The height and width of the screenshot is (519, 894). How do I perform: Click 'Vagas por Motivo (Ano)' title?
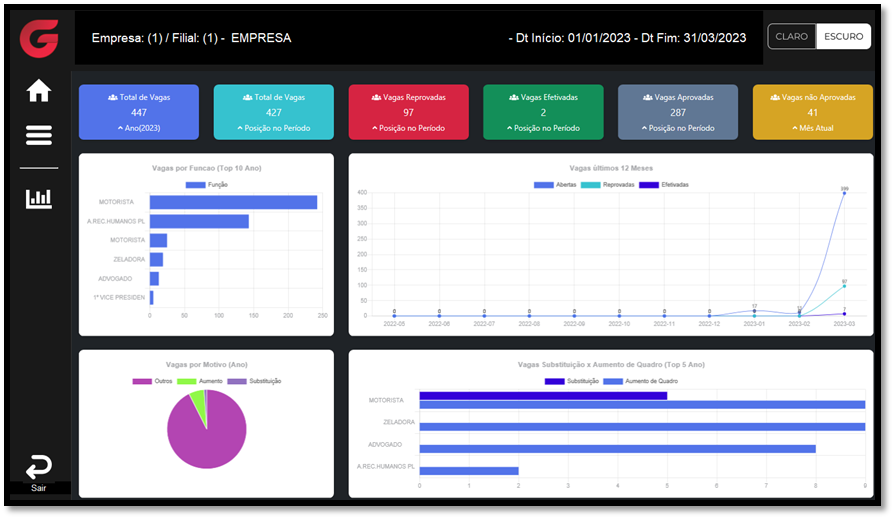(x=206, y=364)
